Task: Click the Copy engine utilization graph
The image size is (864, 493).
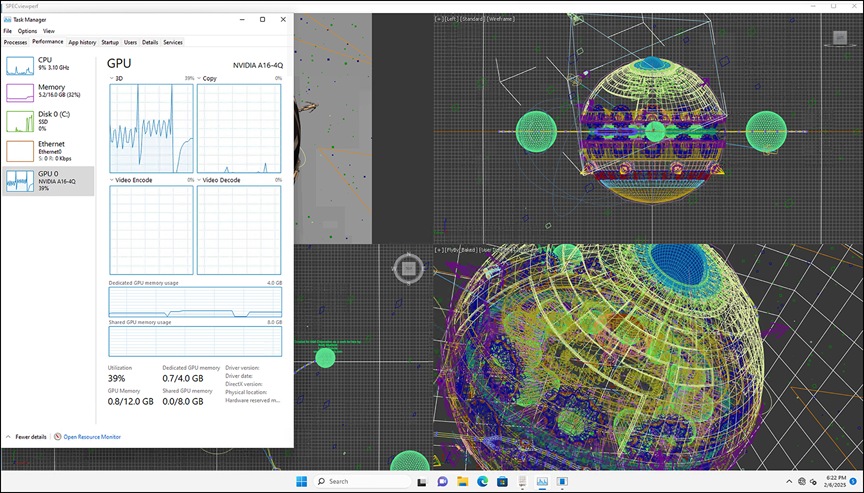Action: 239,128
